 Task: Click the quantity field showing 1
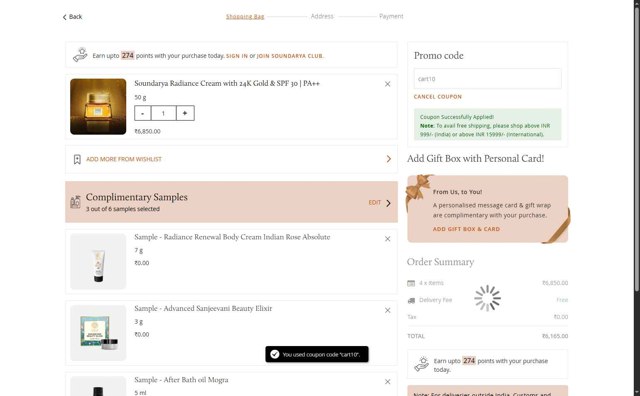click(163, 113)
